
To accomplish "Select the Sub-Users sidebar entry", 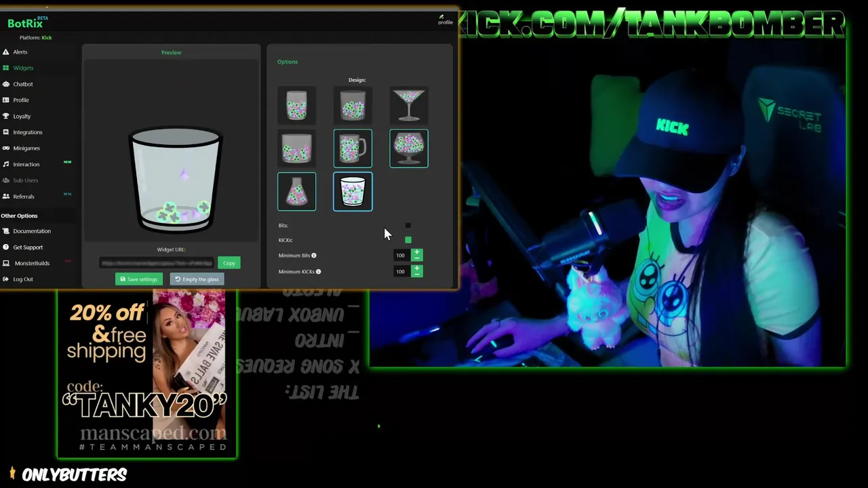I will tap(25, 180).
